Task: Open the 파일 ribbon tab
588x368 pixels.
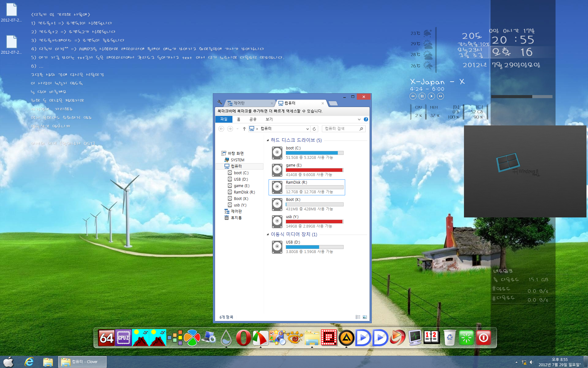Action: pyautogui.click(x=224, y=119)
